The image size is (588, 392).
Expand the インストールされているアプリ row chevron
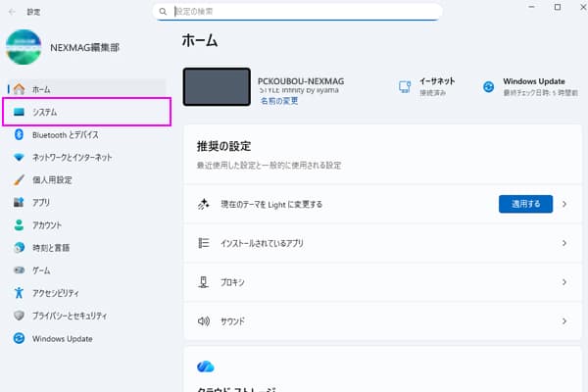(x=564, y=243)
